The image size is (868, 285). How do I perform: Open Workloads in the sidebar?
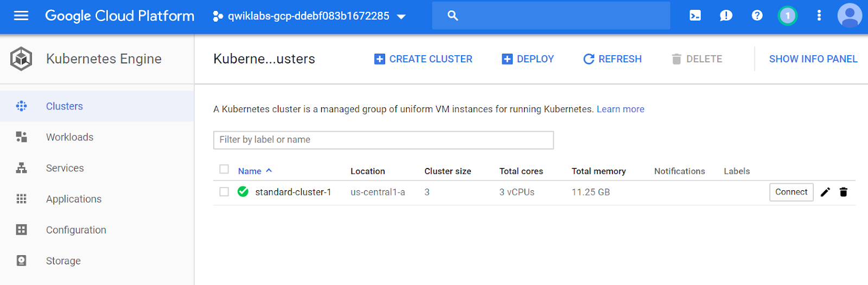97,137
